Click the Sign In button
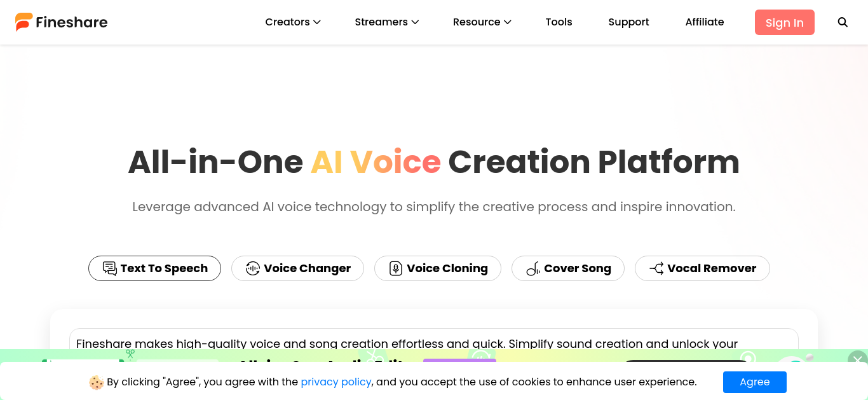This screenshot has height=400, width=868. coord(785,22)
